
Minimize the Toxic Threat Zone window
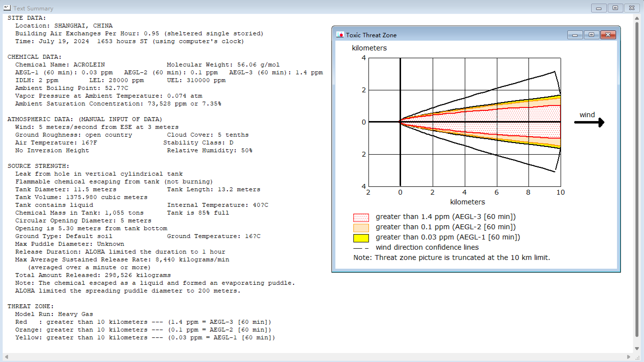pyautogui.click(x=575, y=35)
